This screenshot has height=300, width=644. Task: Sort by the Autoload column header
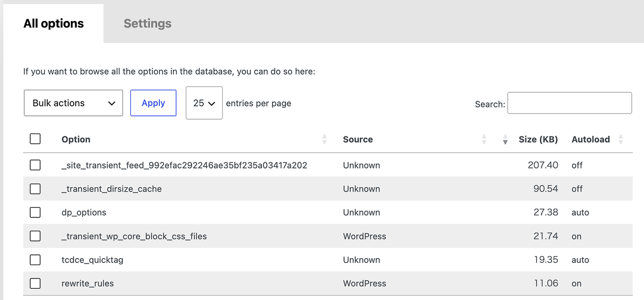point(591,140)
